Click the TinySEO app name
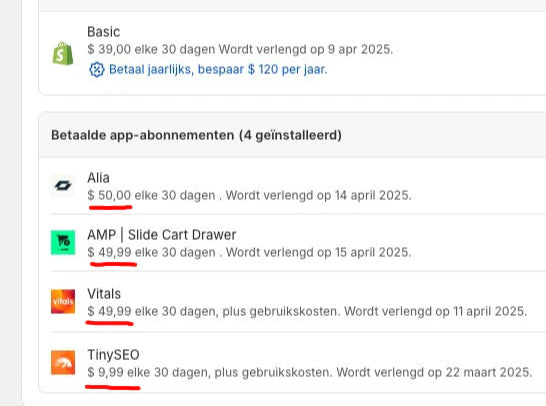The width and height of the screenshot is (546, 406). [x=114, y=355]
